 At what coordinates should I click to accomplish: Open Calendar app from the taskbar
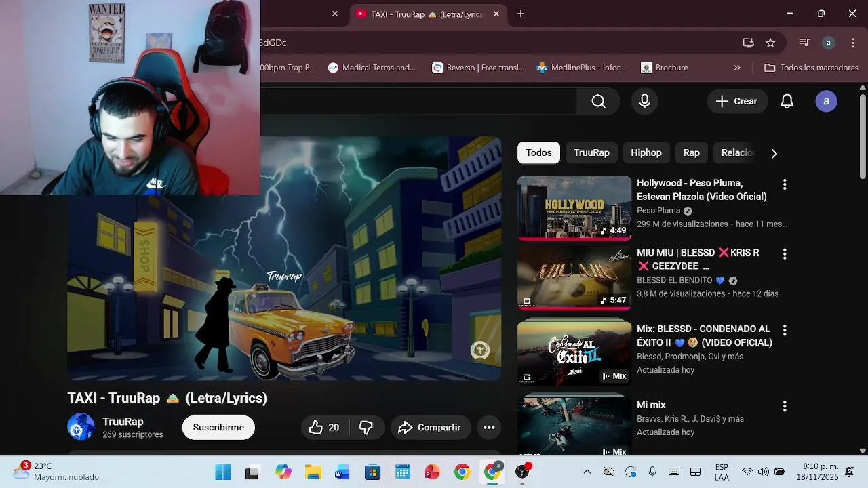tap(402, 472)
